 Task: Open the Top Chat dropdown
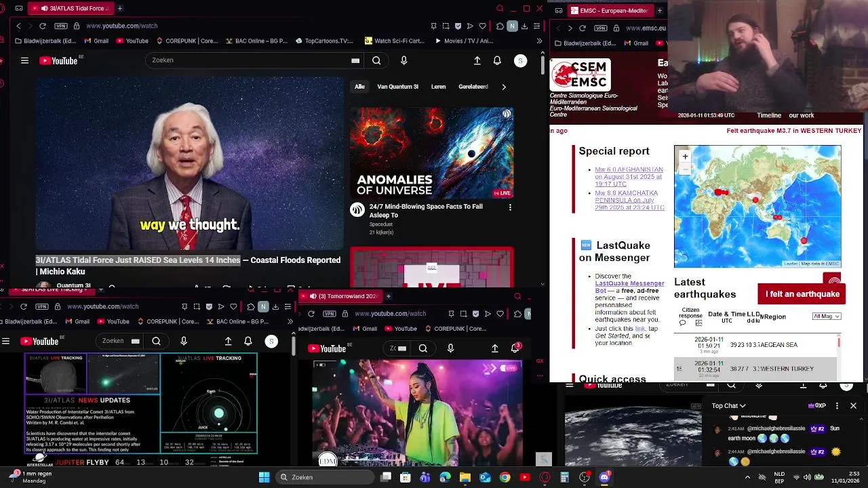pos(728,405)
